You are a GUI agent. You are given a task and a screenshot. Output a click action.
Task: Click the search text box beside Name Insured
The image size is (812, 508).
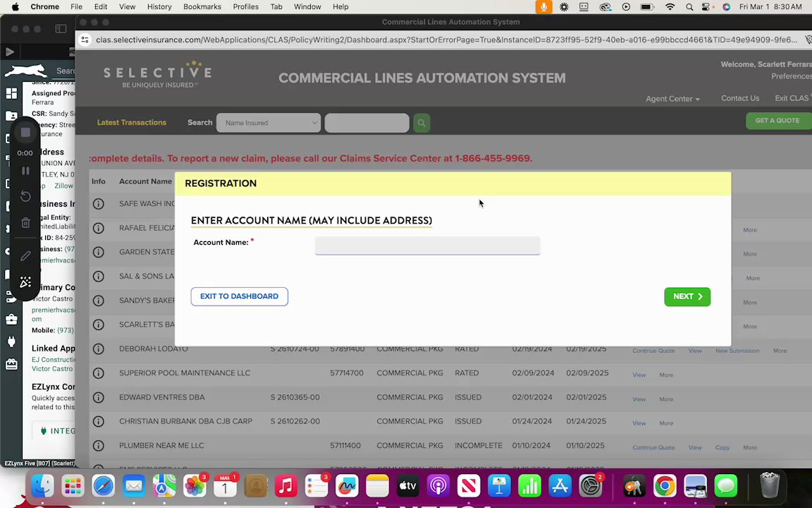(367, 123)
